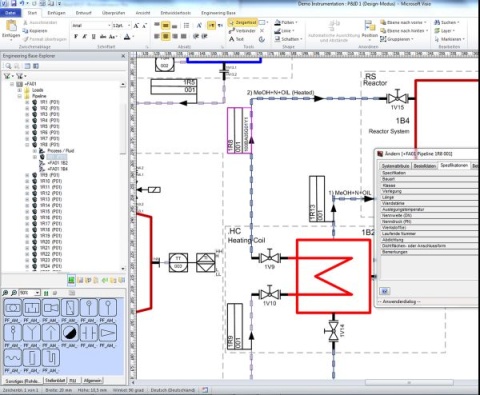Toggle italic text formatting

tap(85, 36)
